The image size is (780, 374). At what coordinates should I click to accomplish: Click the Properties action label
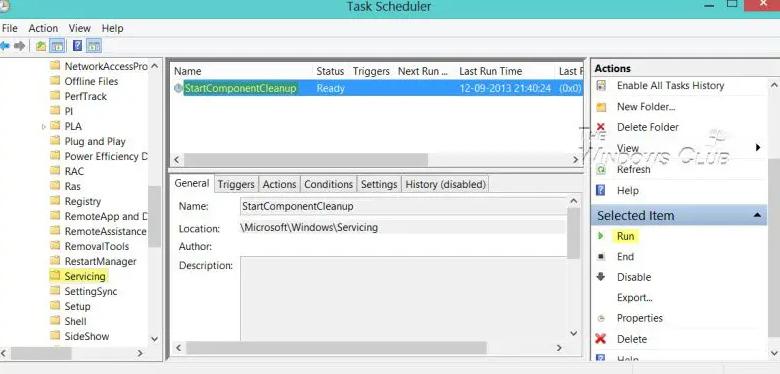coord(640,318)
